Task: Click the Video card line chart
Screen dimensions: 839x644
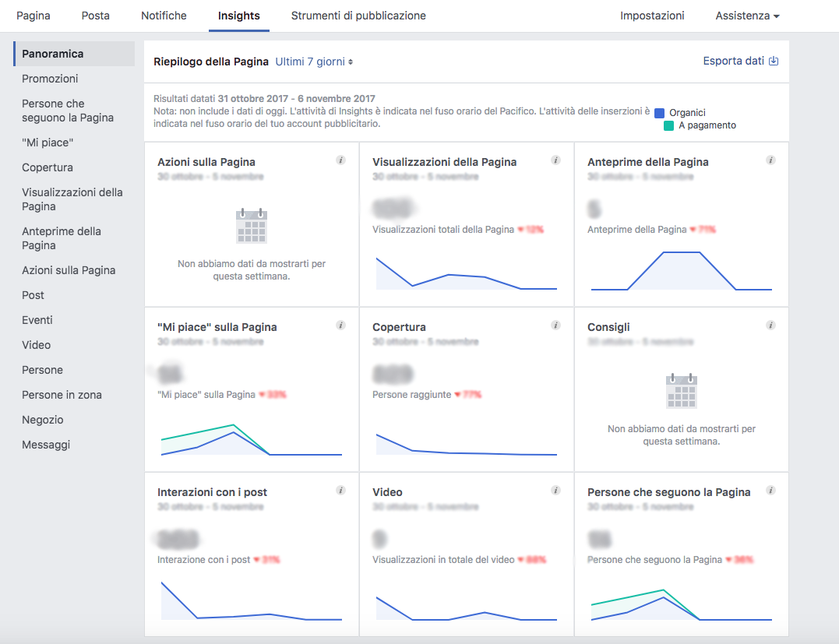Action: click(x=467, y=609)
